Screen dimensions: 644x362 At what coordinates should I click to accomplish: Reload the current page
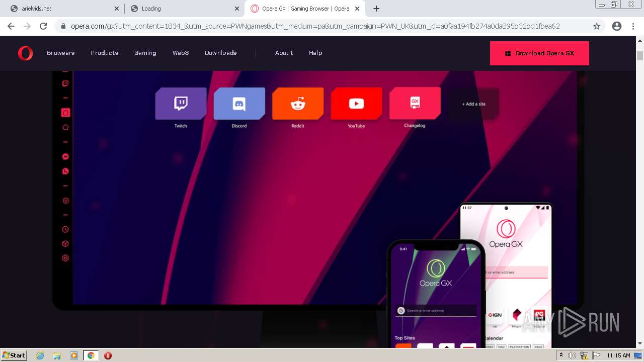click(43, 26)
